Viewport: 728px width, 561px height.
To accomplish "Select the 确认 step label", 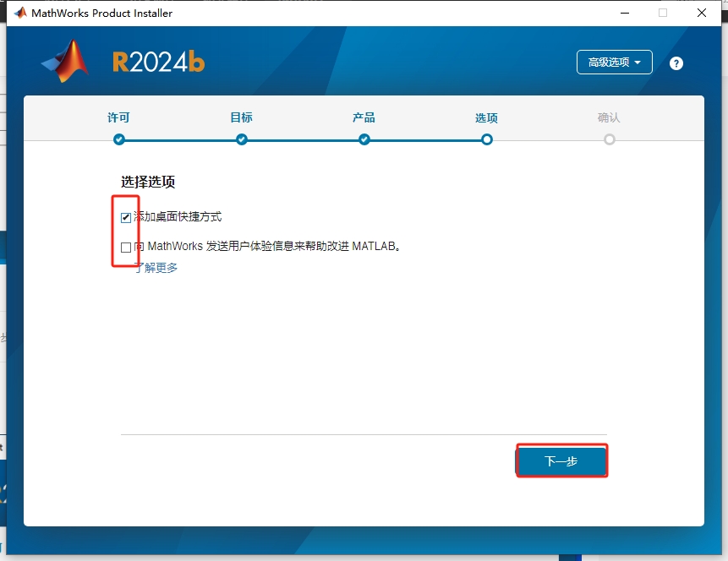I will pos(610,117).
